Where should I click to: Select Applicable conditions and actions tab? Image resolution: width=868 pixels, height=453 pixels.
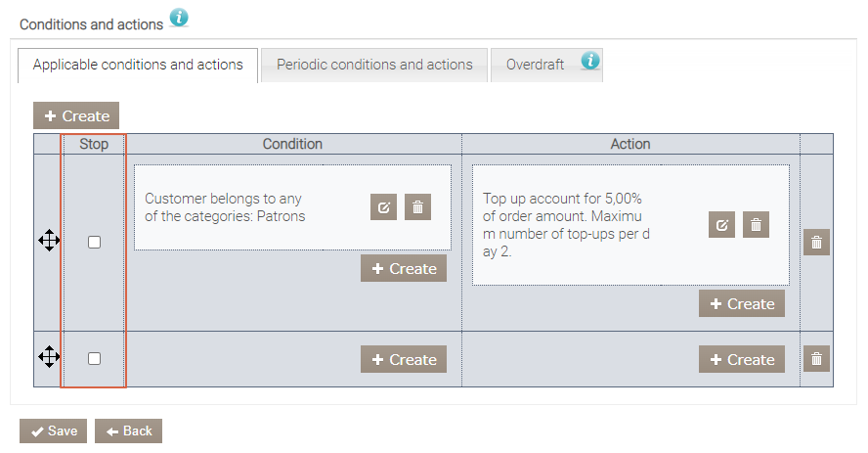click(x=138, y=65)
